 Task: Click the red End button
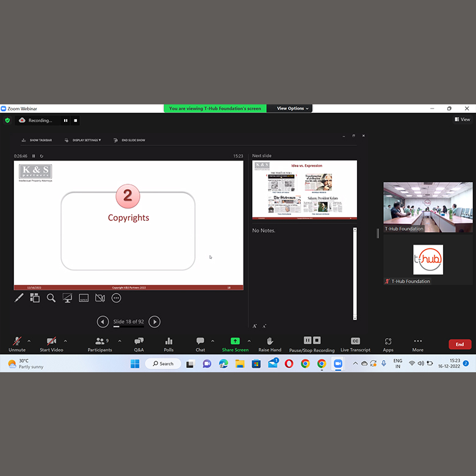pos(460,344)
